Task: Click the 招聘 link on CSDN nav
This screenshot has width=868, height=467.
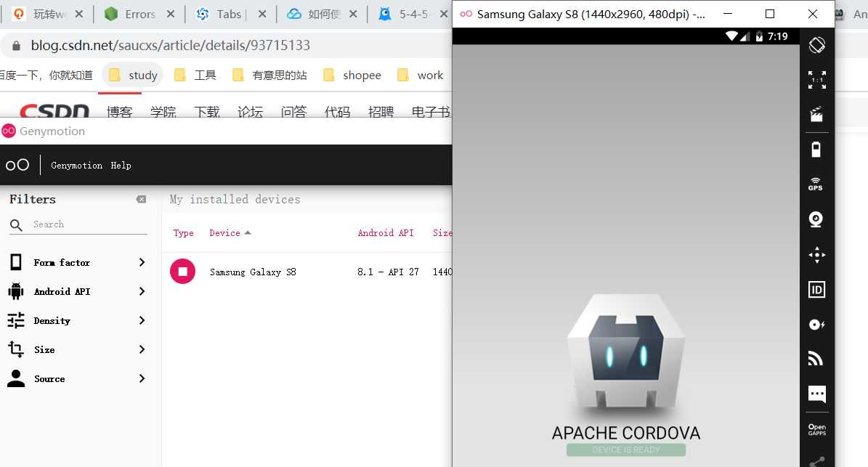Action: 381,112
